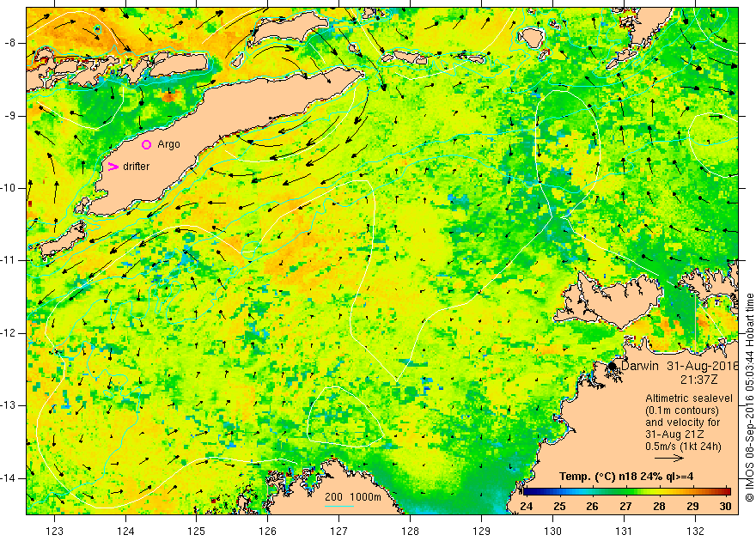The width and height of the screenshot is (756, 541).
Task: Click the 'drifter' label text
Action: tap(137, 167)
